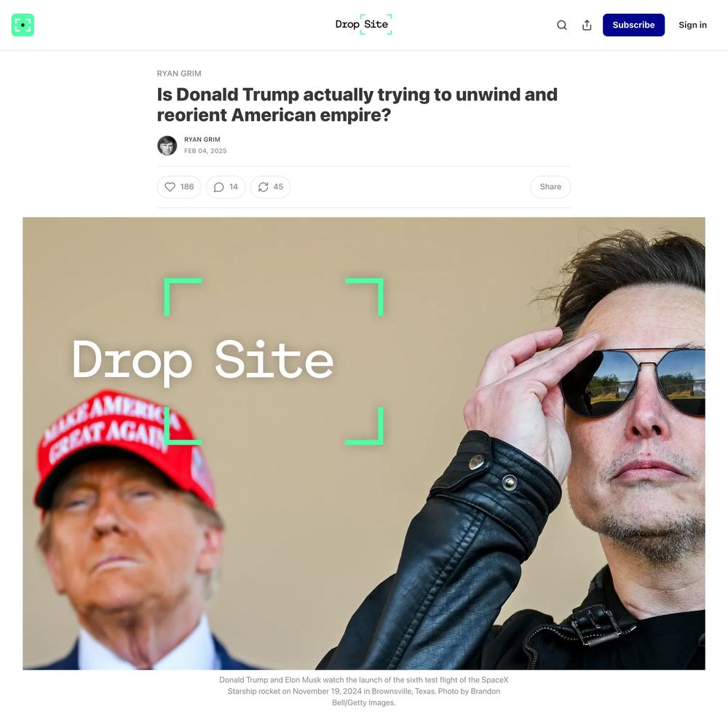Screen dimensions: 728x728
Task: Click the Share button below the byline
Action: pos(550,186)
